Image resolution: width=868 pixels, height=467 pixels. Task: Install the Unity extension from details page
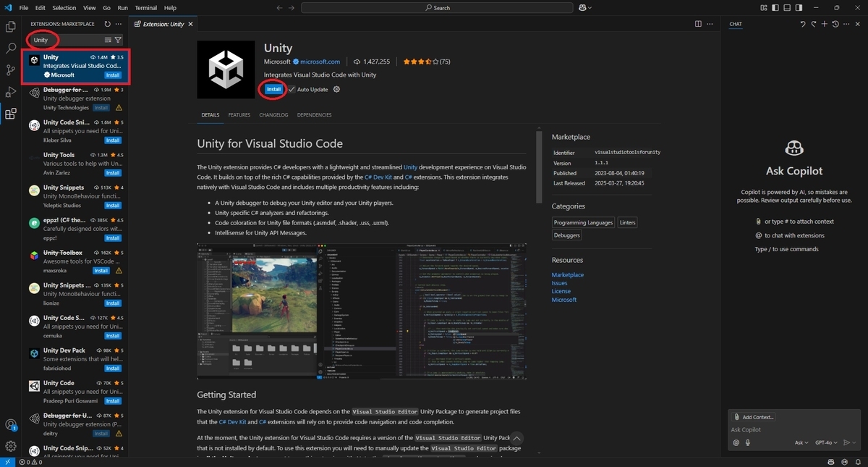[273, 89]
